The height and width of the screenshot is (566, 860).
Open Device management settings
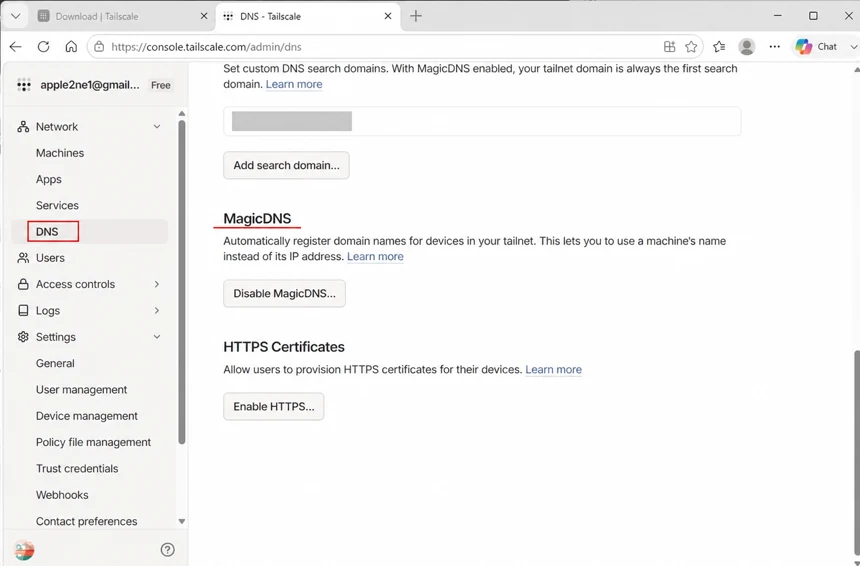[87, 416]
